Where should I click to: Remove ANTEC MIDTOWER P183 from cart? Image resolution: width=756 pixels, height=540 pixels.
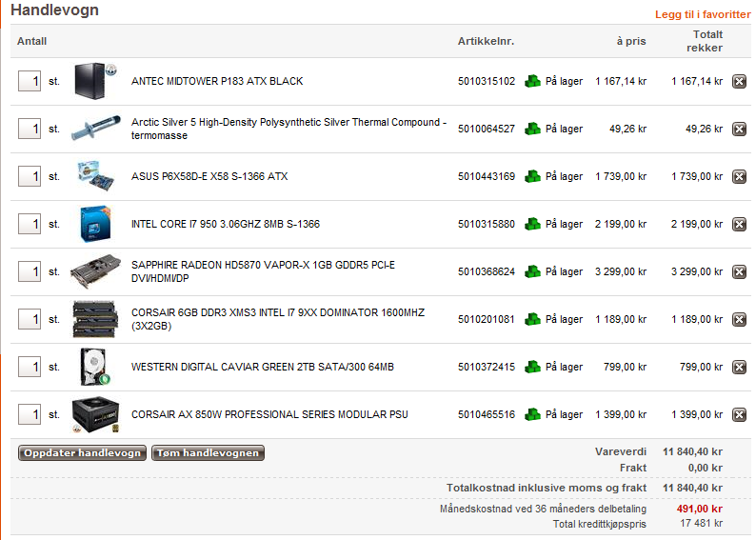(739, 81)
